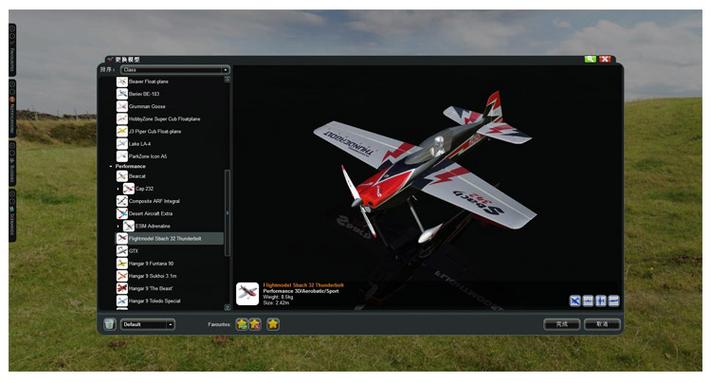
Task: Open the left sidebar tab with orange icon
Action: (x=12, y=108)
